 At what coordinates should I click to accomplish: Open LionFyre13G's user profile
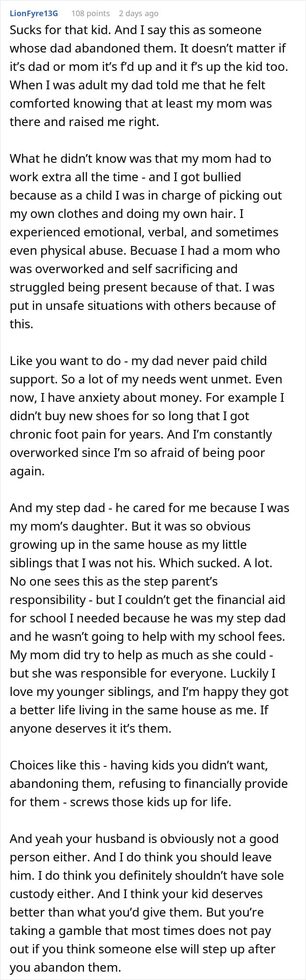[34, 14]
